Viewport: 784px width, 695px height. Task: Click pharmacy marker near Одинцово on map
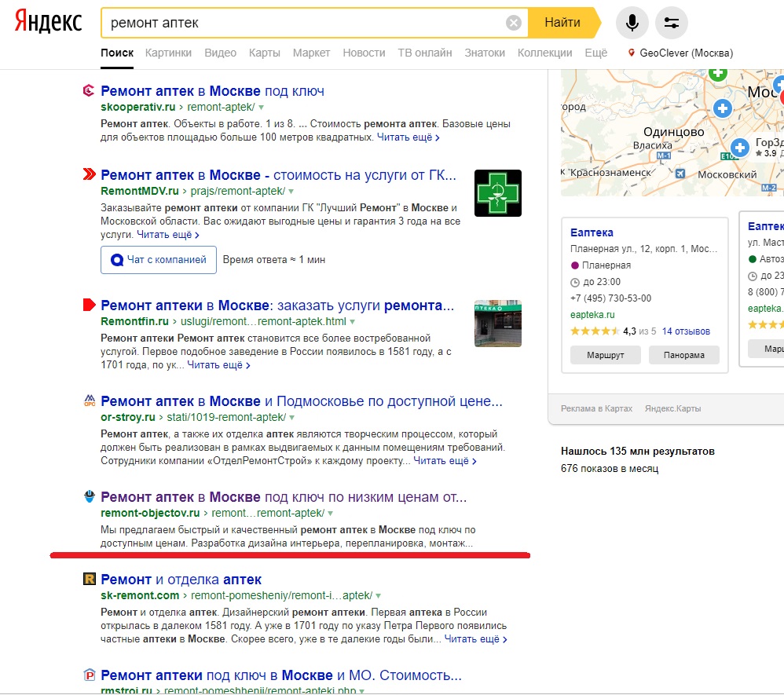pos(739,148)
